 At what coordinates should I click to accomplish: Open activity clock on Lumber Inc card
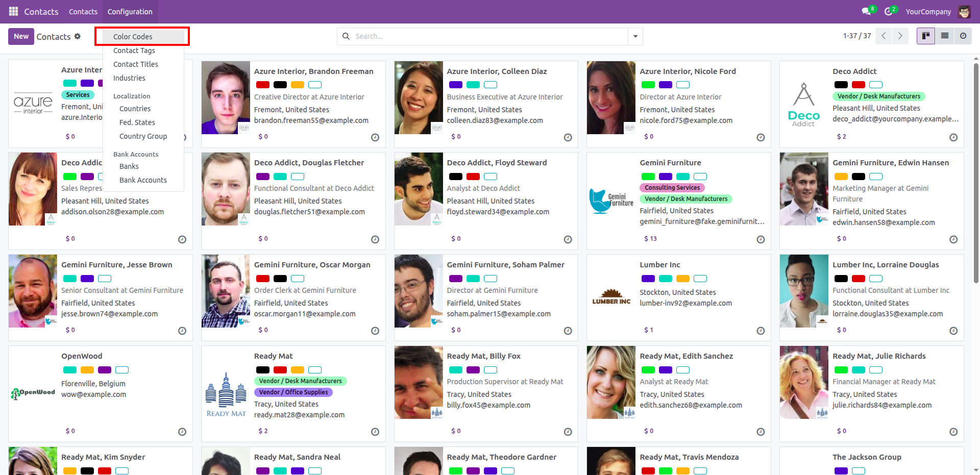(761, 331)
